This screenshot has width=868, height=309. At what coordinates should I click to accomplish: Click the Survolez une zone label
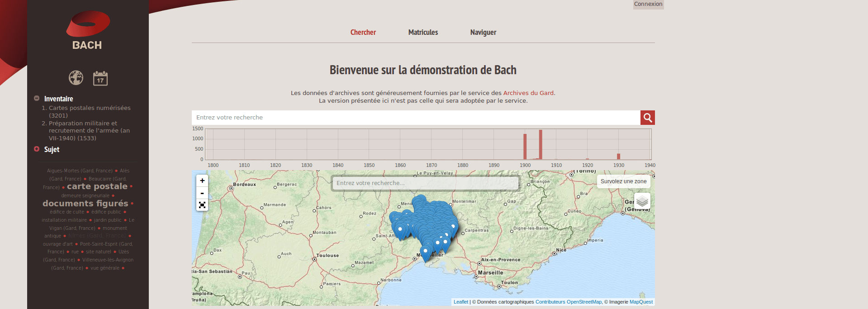click(624, 181)
